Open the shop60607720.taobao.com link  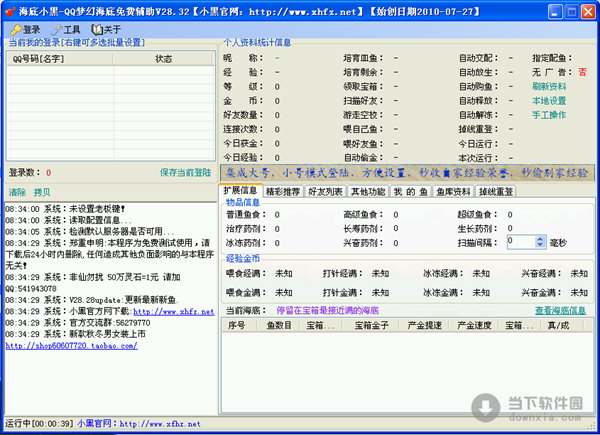click(72, 346)
